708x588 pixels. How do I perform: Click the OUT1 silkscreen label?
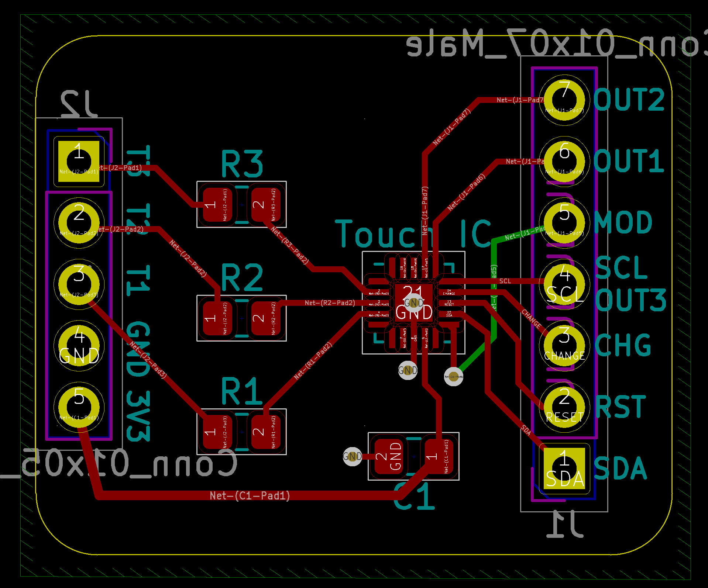click(629, 161)
